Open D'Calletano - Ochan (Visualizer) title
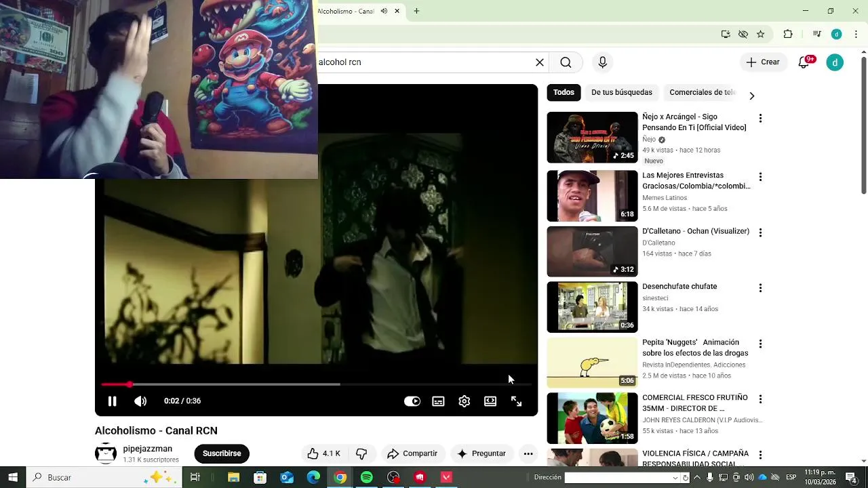Image resolution: width=868 pixels, height=488 pixels. pos(696,231)
